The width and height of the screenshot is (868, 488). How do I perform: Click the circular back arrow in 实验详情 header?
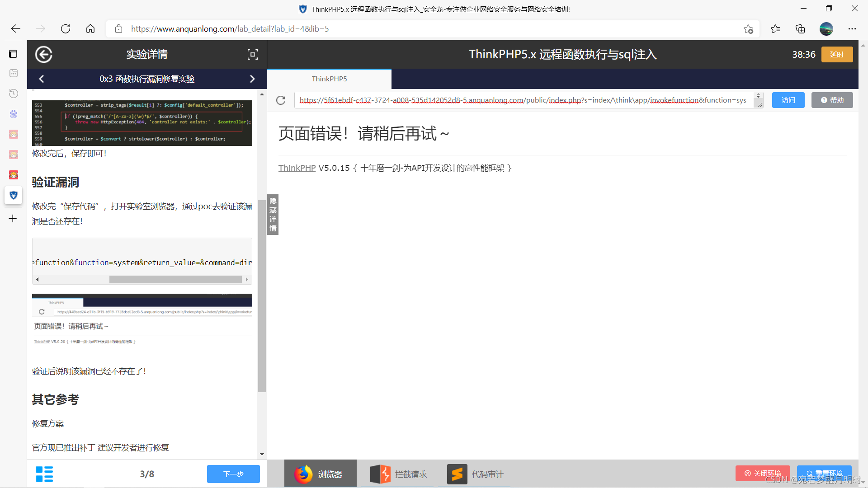(x=43, y=55)
